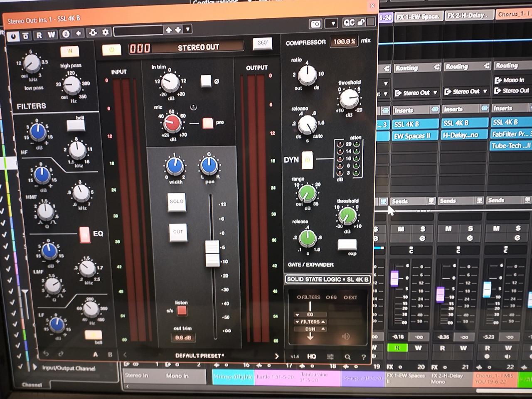The image size is (532, 399).
Task: Toggle the high pass filter IN switch
Action: click(69, 51)
